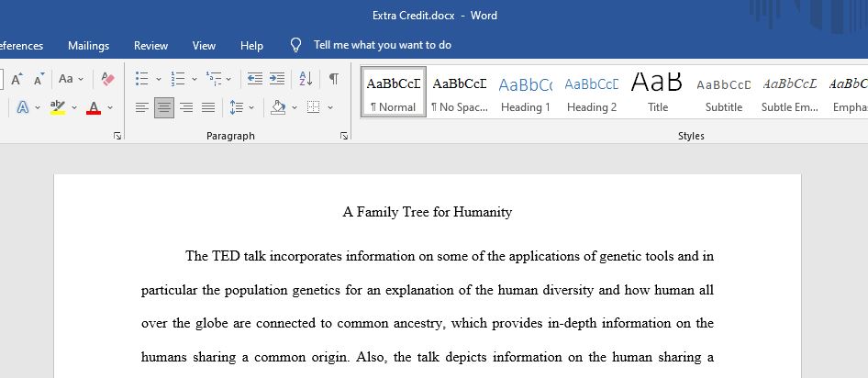The width and height of the screenshot is (868, 378).
Task: Clear all formatting with the eraser icon
Action: (x=108, y=79)
